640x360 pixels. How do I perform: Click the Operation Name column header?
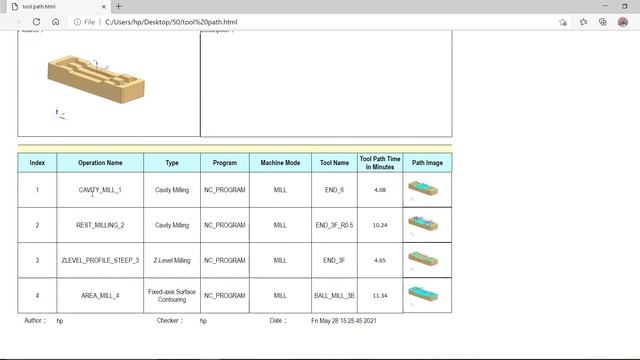tap(100, 162)
